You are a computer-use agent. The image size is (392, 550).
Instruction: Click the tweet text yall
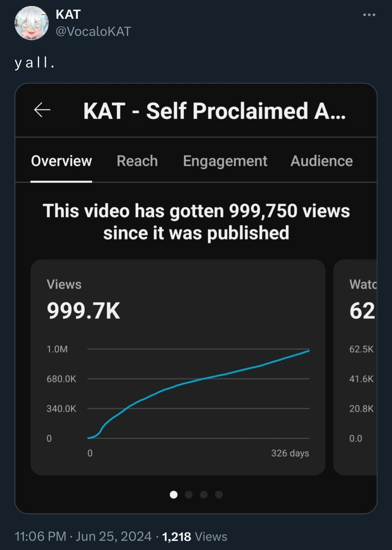[35, 63]
